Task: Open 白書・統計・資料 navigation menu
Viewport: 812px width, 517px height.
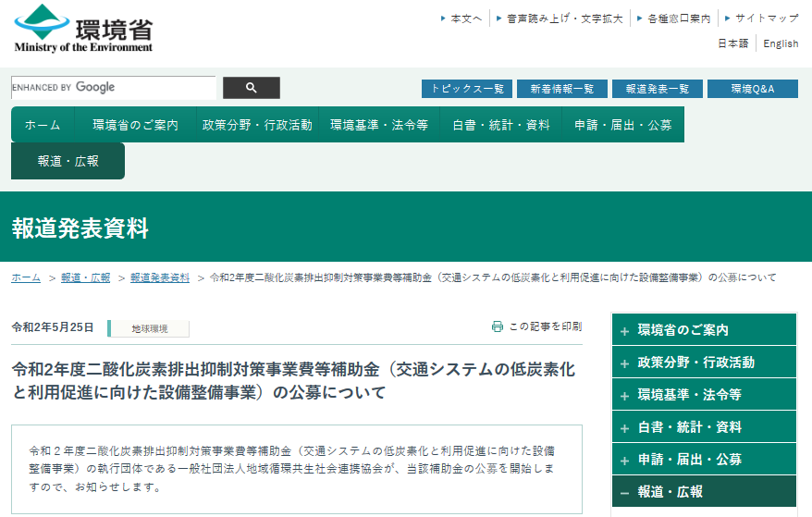Action: pyautogui.click(x=500, y=125)
